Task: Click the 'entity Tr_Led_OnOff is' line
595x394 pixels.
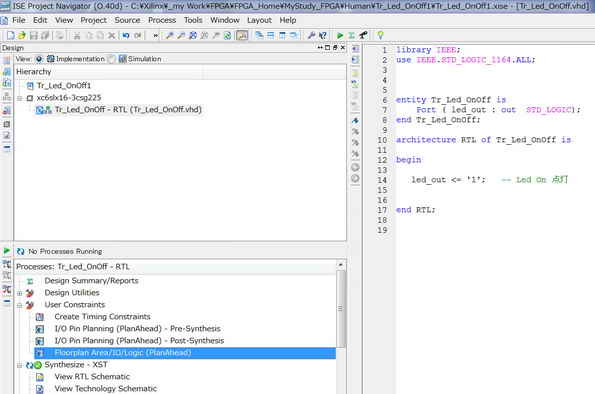Action: [451, 100]
